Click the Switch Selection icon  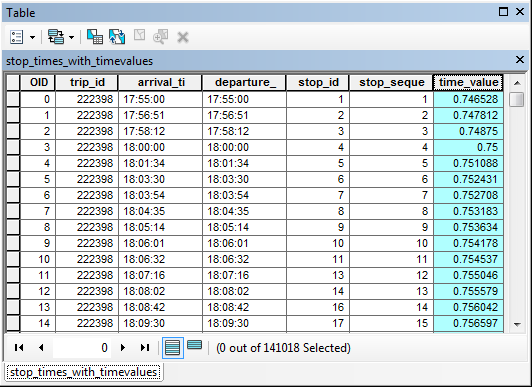(117, 37)
